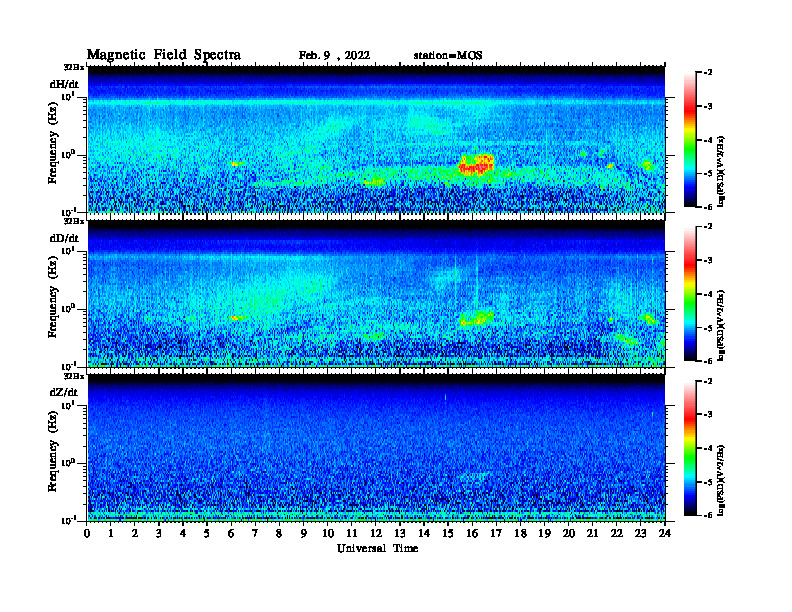
Task: Click the "-6" label on dH/dt color bar
Action: (708, 207)
